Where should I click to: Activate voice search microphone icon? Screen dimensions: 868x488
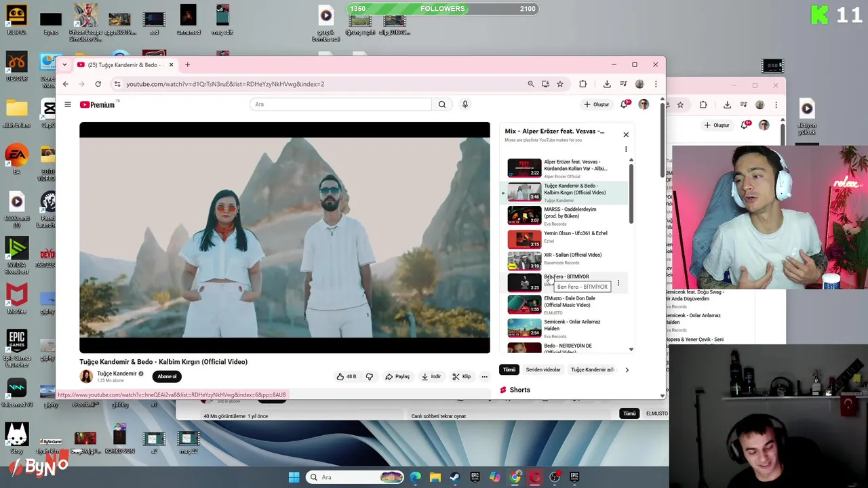point(465,104)
